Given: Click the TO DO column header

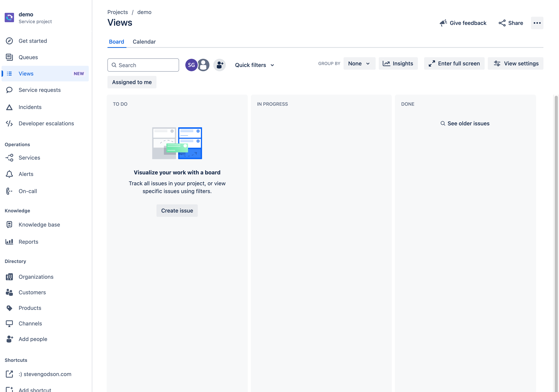Looking at the screenshot, I should [120, 104].
